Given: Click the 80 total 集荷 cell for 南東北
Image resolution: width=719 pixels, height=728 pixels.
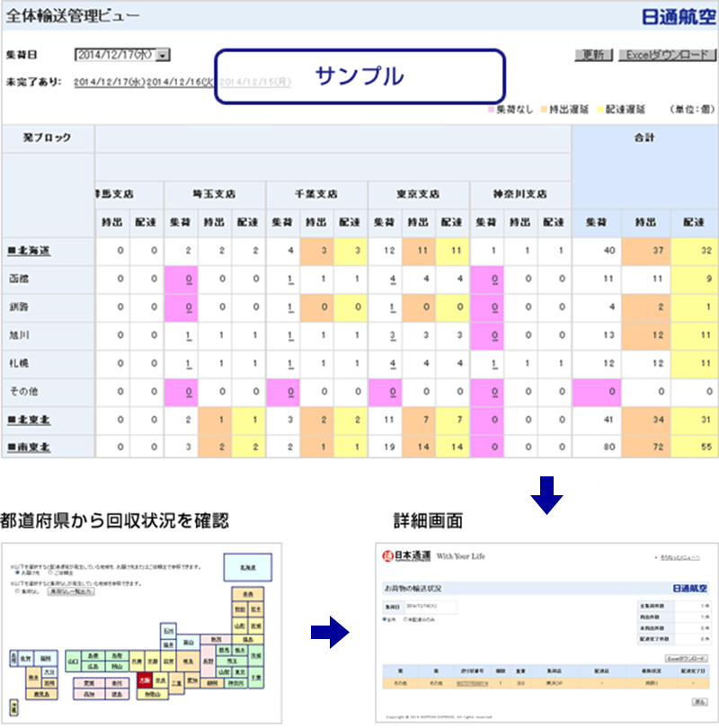Looking at the screenshot, I should 597,447.
